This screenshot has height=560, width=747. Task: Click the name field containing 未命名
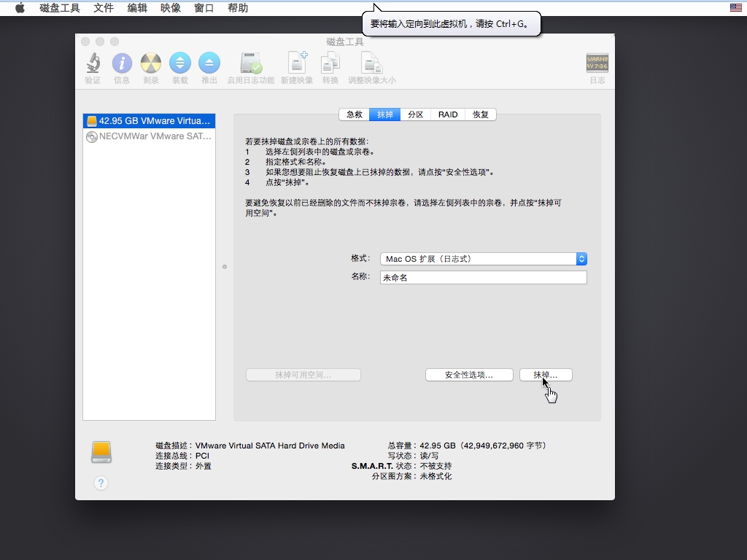(484, 278)
